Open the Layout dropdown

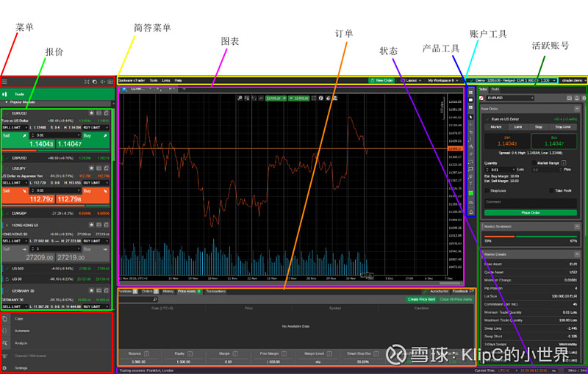[409, 80]
